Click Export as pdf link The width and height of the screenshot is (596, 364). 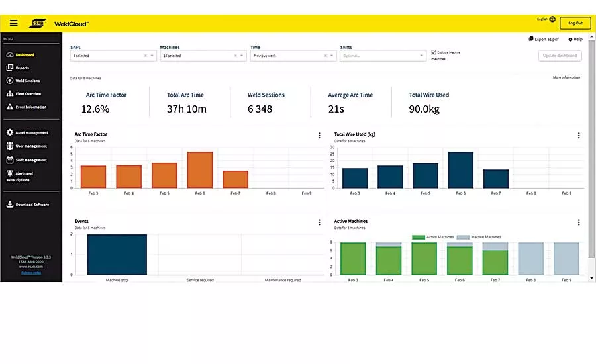(x=546, y=39)
